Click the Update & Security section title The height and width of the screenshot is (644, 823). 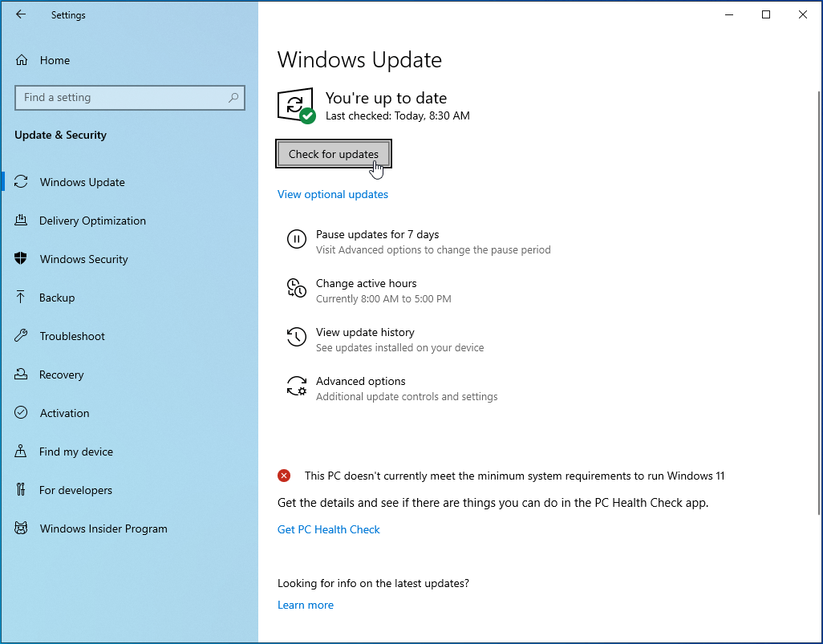pos(60,135)
